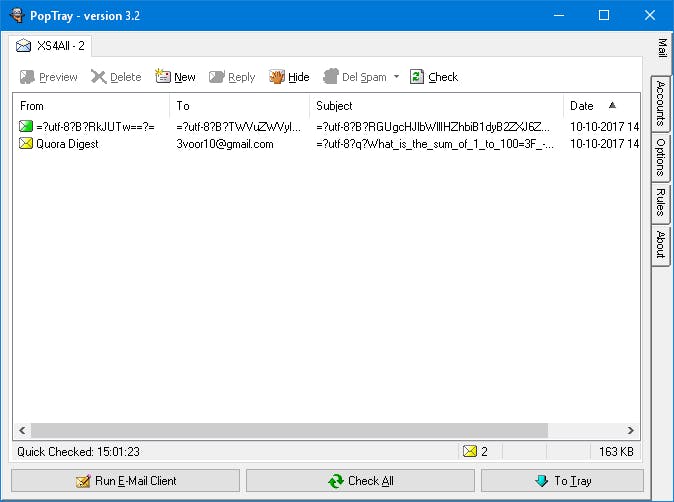Image resolution: width=674 pixels, height=502 pixels.
Task: Open the Options side tab
Action: (x=661, y=157)
